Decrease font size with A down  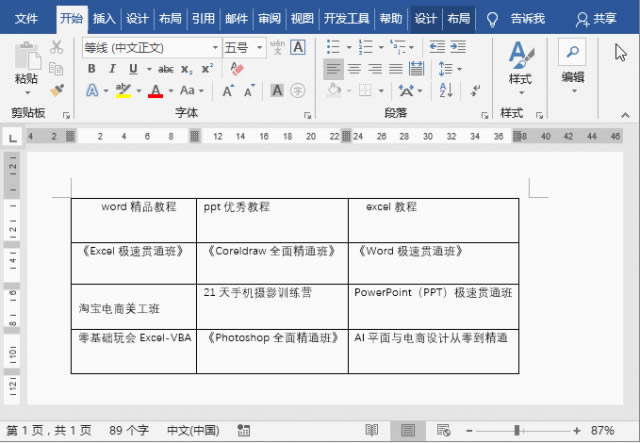coord(249,91)
